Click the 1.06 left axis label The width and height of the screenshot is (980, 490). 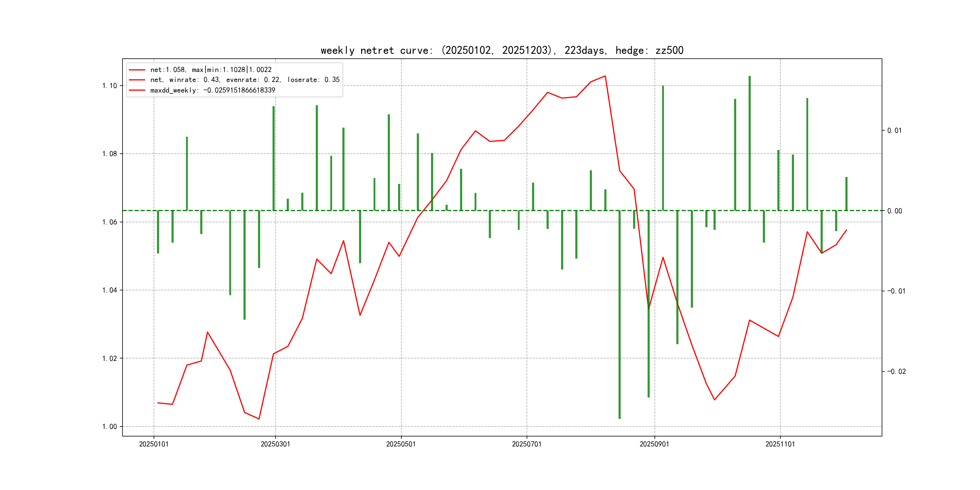coord(109,222)
